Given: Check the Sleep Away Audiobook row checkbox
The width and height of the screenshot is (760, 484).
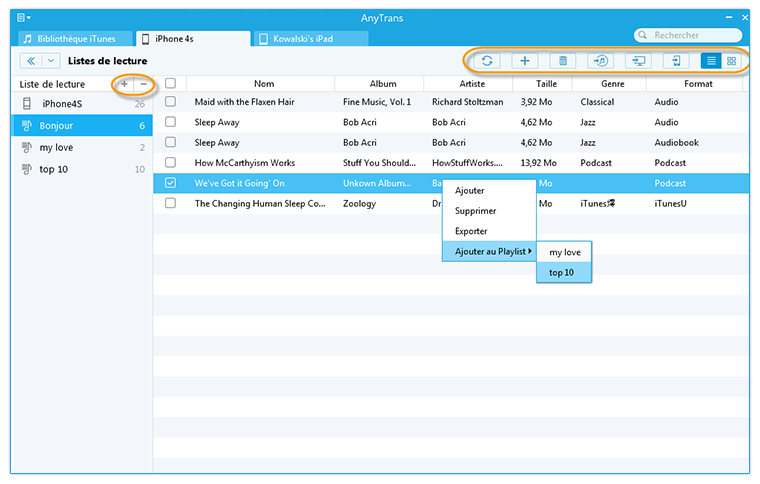Looking at the screenshot, I should coord(170,142).
